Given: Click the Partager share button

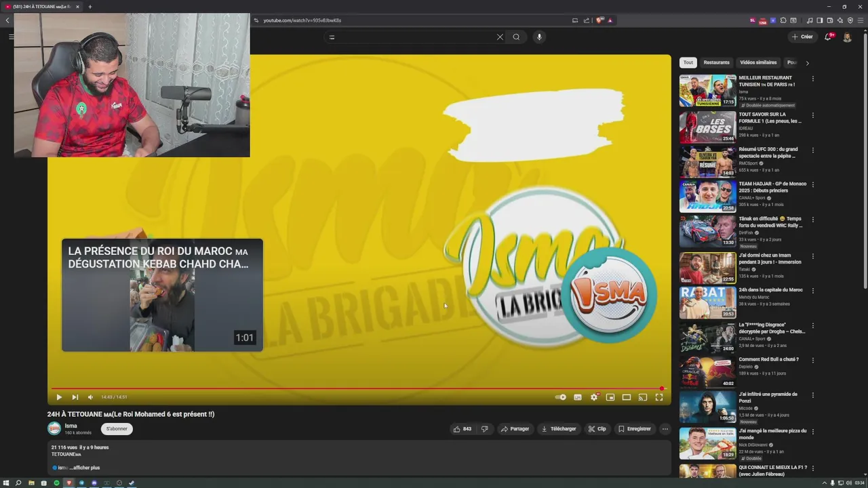Looking at the screenshot, I should click(515, 429).
